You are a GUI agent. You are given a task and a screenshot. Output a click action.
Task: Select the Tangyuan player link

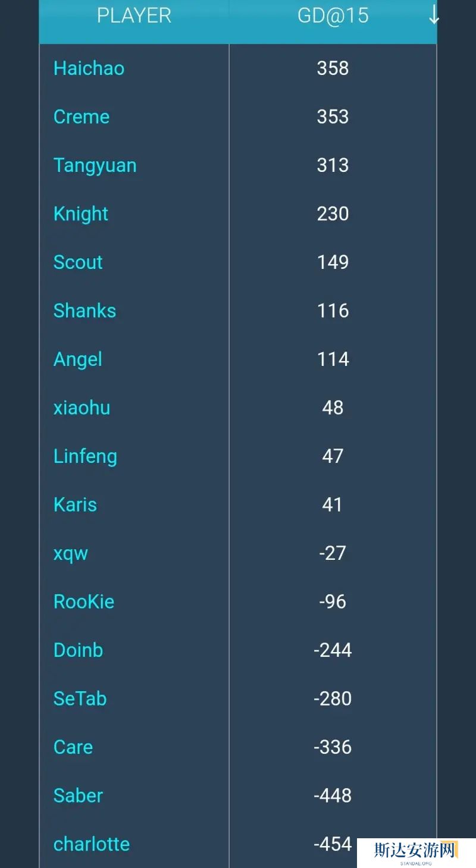coord(95,165)
